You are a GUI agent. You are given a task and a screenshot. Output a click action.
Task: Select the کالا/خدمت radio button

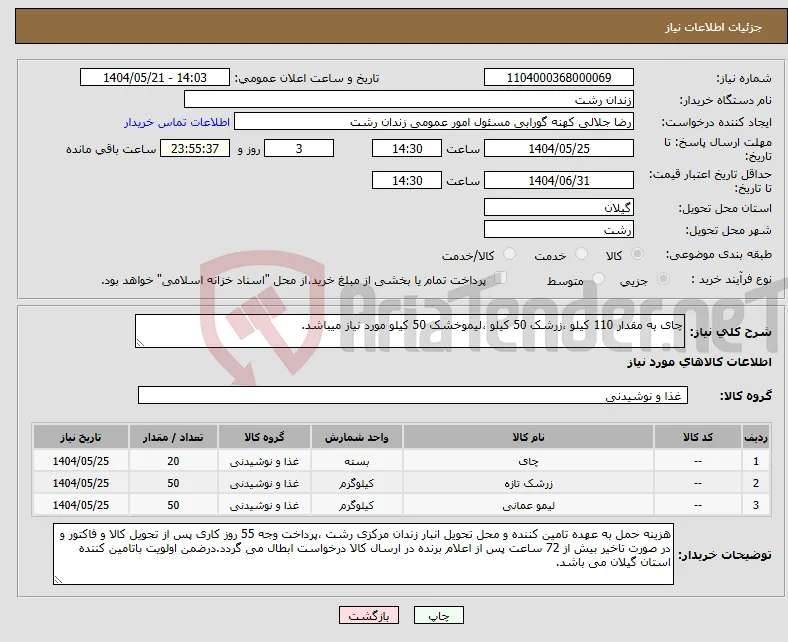(510, 254)
